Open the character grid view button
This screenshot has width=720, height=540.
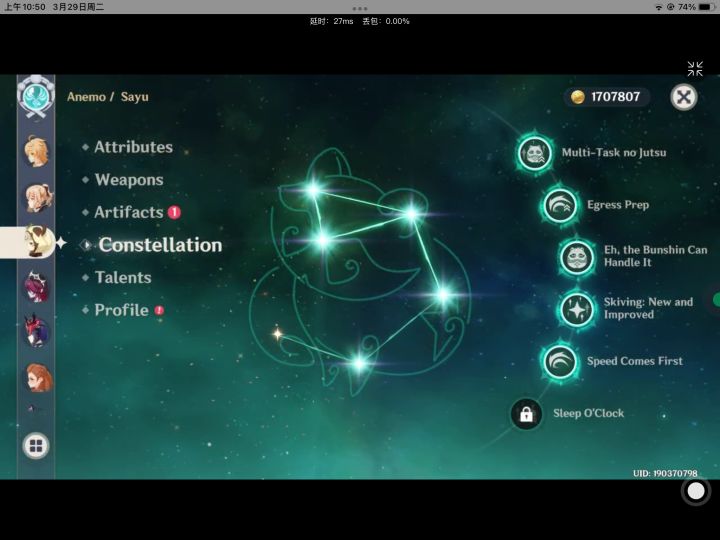[x=36, y=445]
